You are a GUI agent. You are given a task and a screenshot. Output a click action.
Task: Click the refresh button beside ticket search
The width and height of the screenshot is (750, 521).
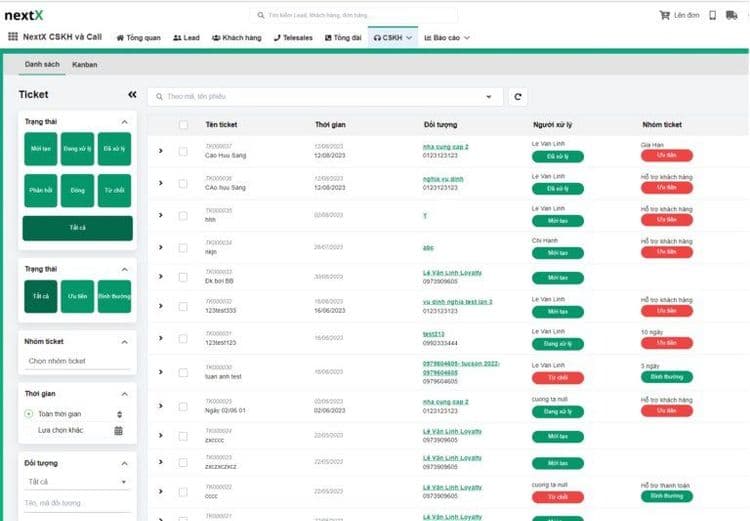[x=517, y=97]
